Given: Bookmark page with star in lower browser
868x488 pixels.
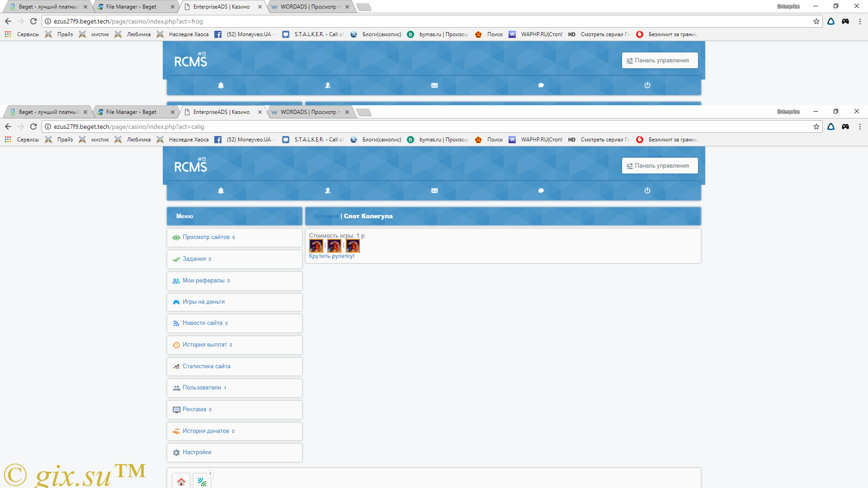Looking at the screenshot, I should coord(816,127).
